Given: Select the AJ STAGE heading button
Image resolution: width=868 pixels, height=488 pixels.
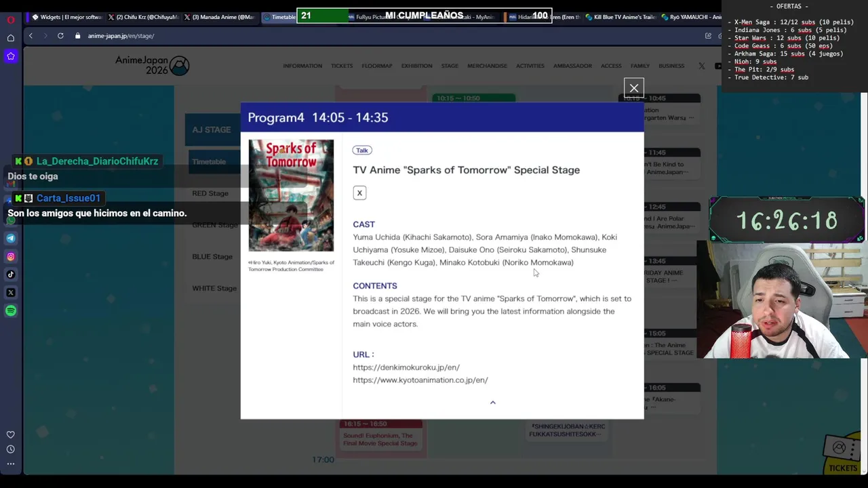Looking at the screenshot, I should click(x=212, y=129).
